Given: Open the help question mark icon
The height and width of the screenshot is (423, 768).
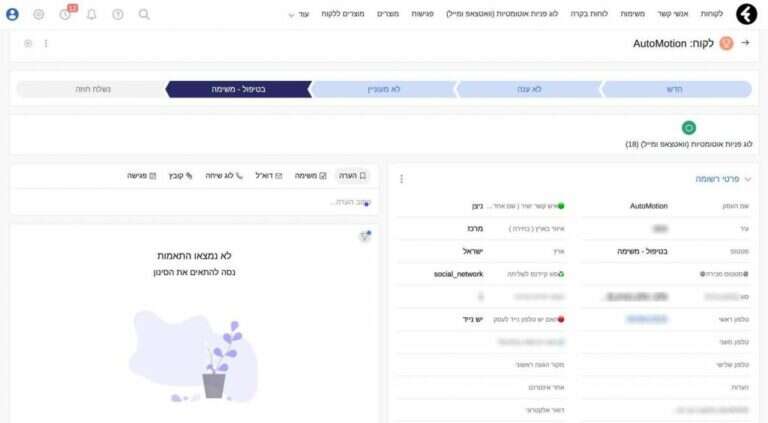Looking at the screenshot, I should click(x=118, y=14).
